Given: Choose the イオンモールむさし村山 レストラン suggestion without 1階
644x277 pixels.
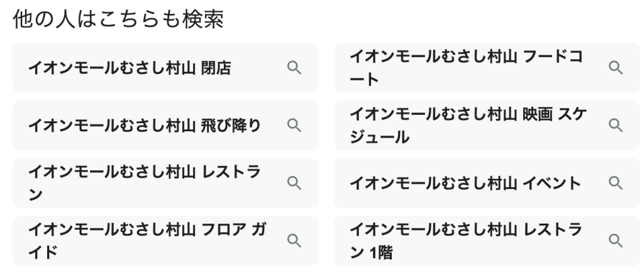Looking at the screenshot, I should point(144,183).
